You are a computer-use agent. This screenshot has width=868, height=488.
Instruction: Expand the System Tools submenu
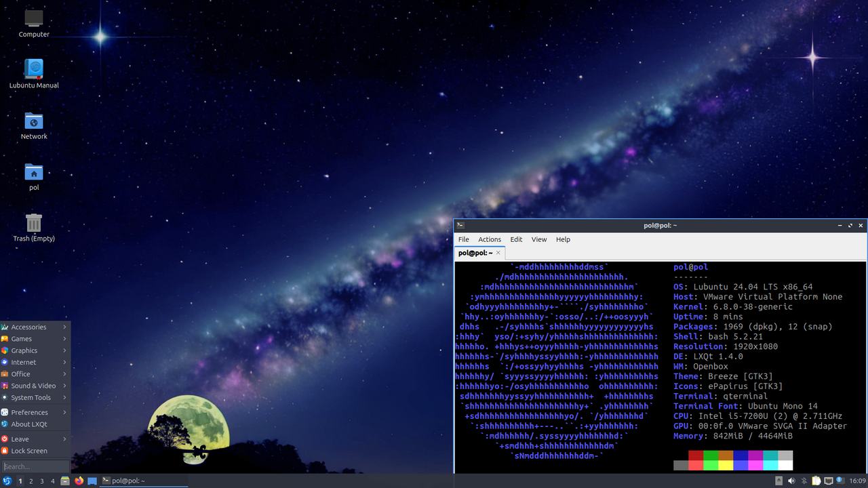pyautogui.click(x=35, y=398)
